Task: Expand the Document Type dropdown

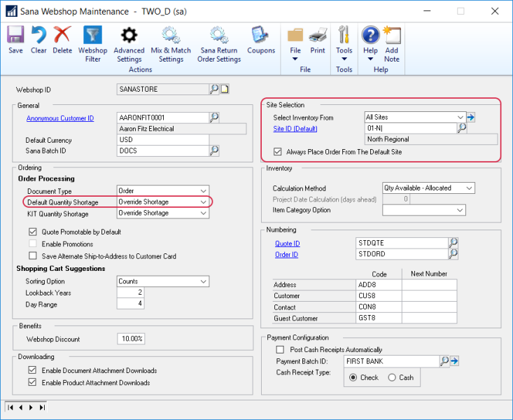Action: (203, 190)
